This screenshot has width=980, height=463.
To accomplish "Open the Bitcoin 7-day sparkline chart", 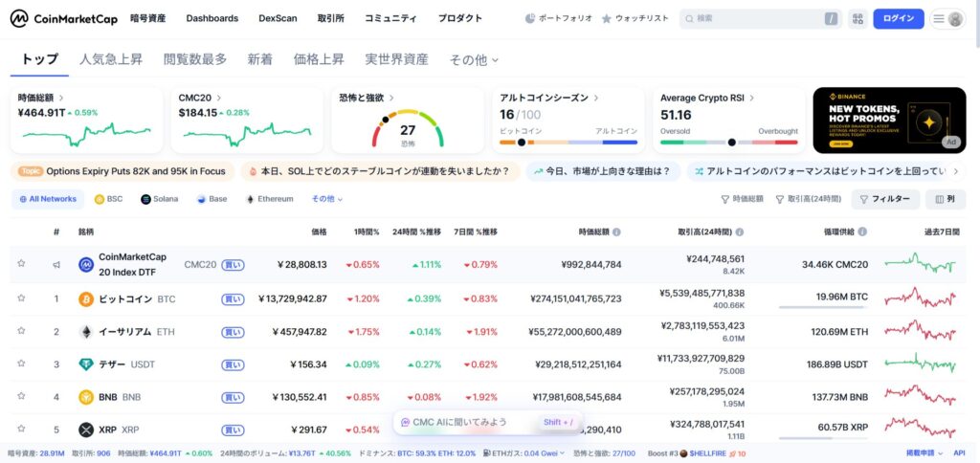I will (x=920, y=298).
